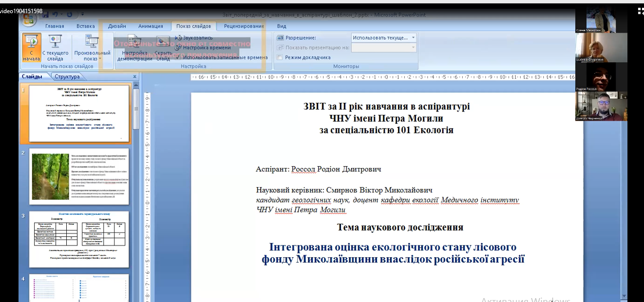Select slide 1 thumbnail with report title
644x302 pixels.
[x=79, y=113]
